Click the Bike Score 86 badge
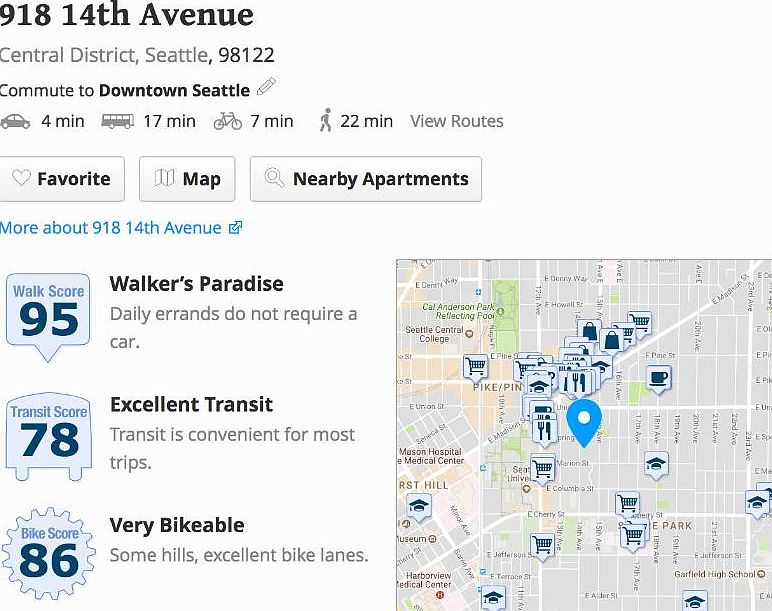This screenshot has height=611, width=772. (49, 553)
